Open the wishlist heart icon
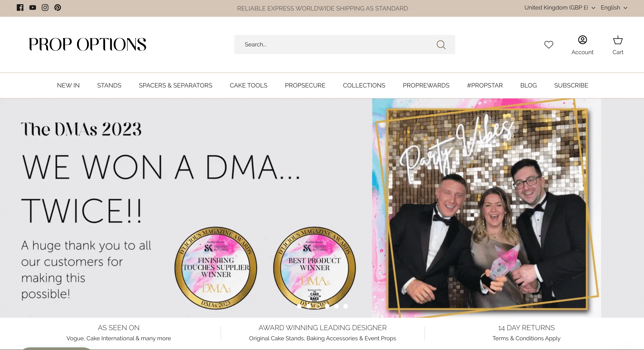The height and width of the screenshot is (350, 644). (549, 45)
